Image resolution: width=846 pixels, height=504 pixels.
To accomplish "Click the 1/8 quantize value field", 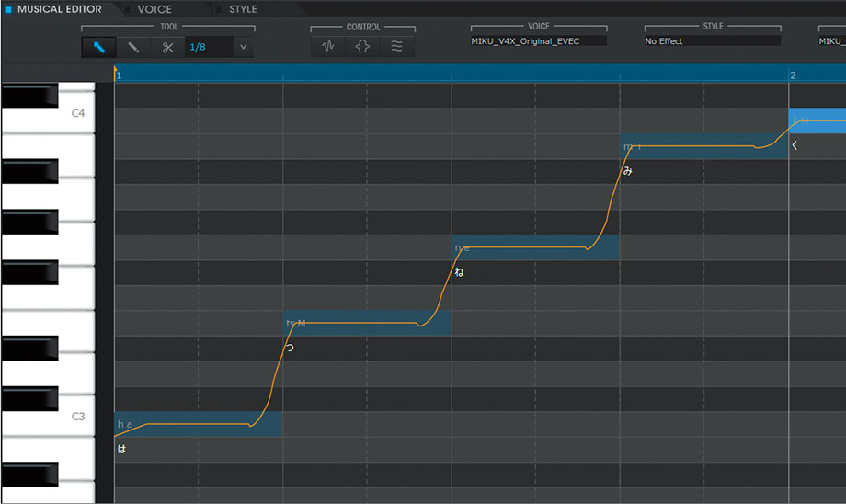I will tap(210, 48).
